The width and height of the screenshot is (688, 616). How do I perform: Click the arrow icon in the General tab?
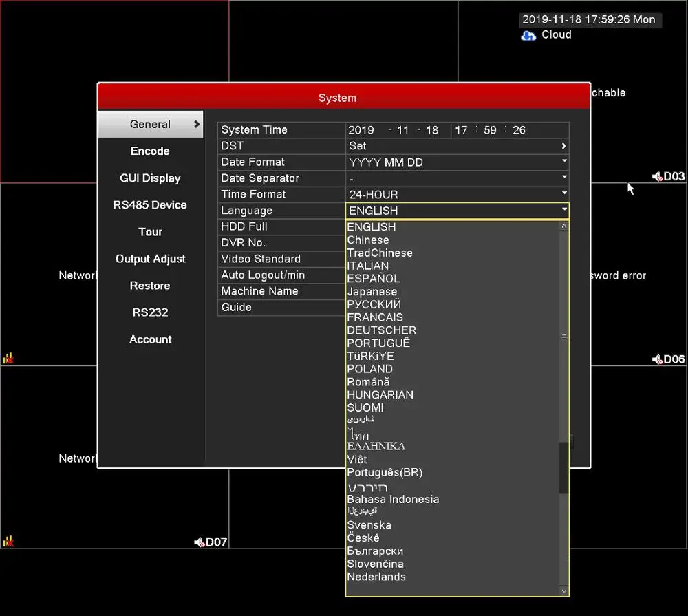(197, 125)
